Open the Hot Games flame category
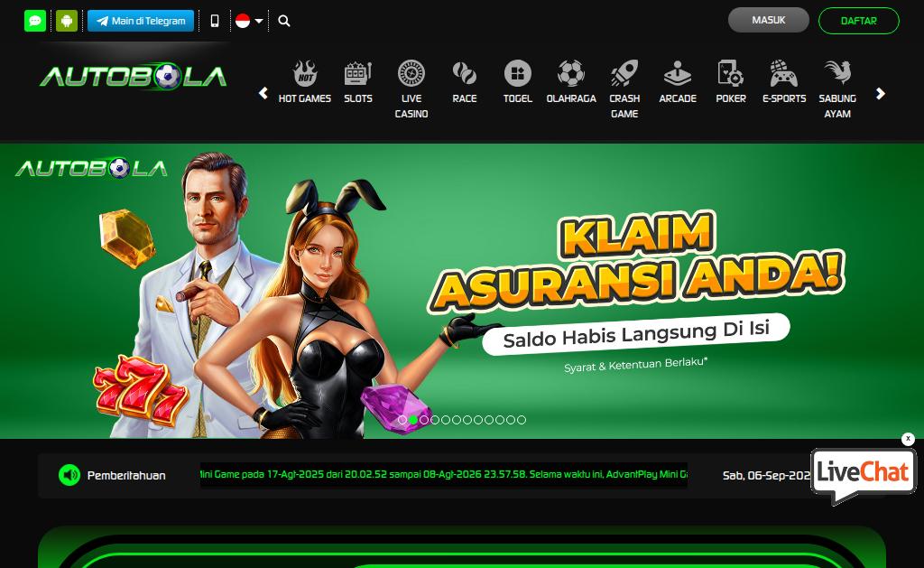This screenshot has height=568, width=924. 305,82
